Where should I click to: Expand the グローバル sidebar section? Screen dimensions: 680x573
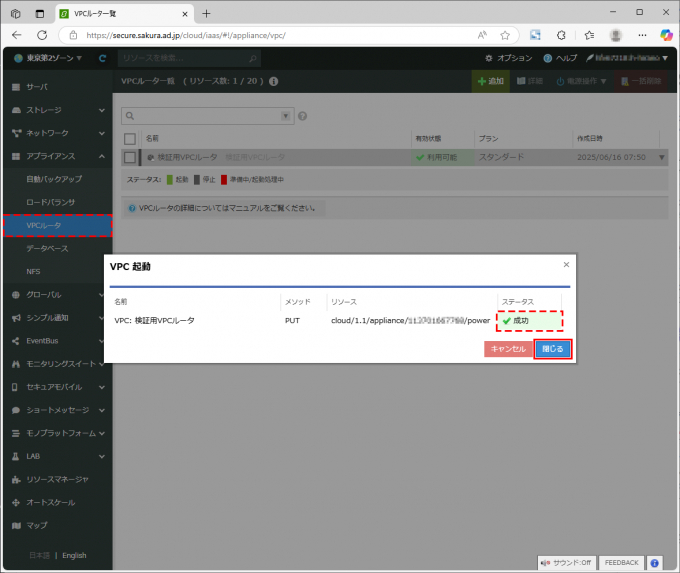click(58, 295)
